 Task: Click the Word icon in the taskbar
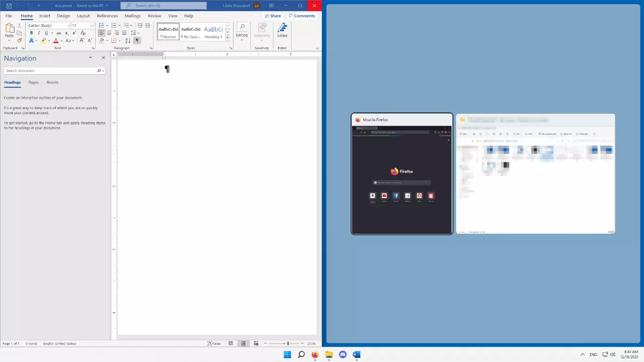click(x=356, y=355)
